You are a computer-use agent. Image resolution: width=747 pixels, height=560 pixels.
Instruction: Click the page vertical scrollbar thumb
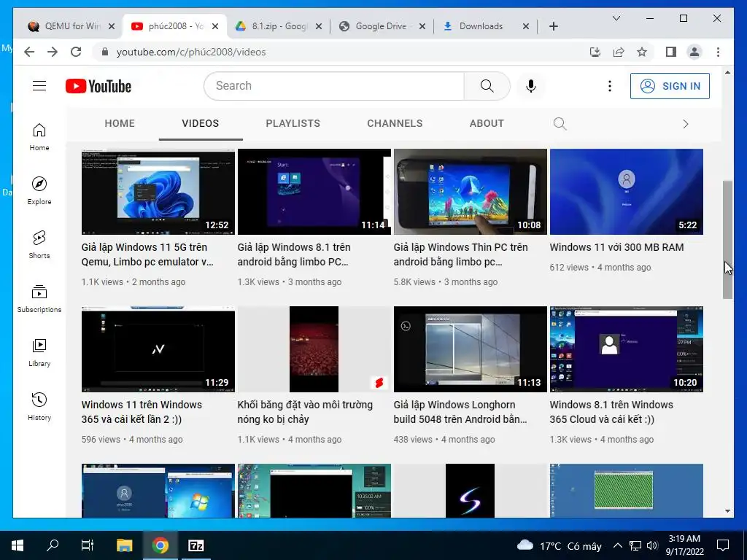(x=727, y=239)
